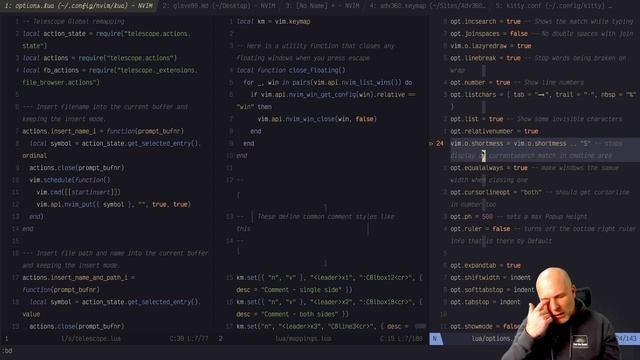Click the N mode indicator in statusline

(436, 339)
